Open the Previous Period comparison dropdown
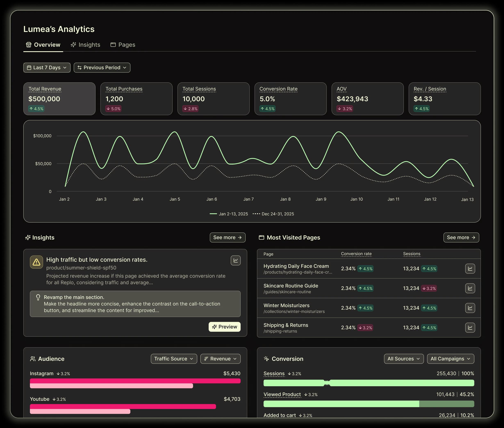This screenshot has width=504, height=428. tap(102, 68)
